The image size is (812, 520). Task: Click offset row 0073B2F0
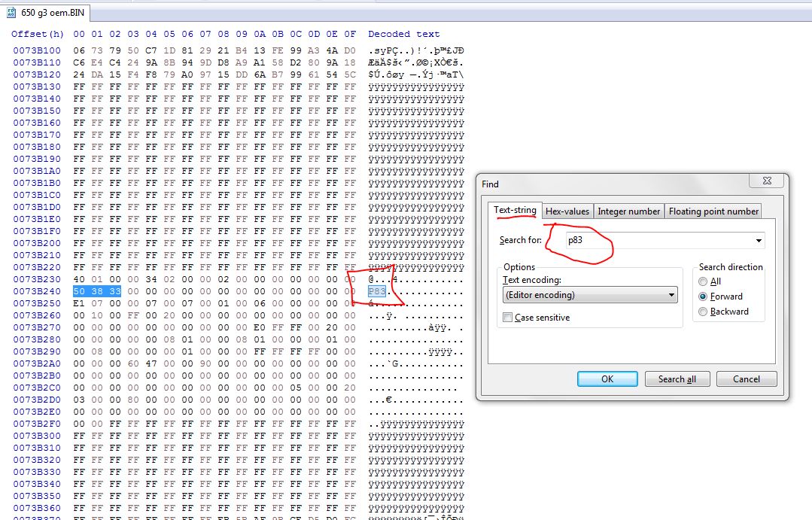click(37, 424)
